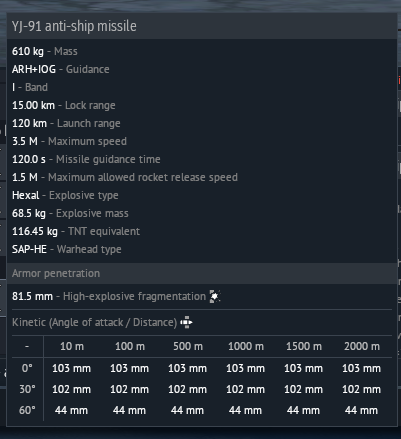Click 44 mm cell at 60° and 2000 m
The image size is (401, 439).
pos(361,410)
